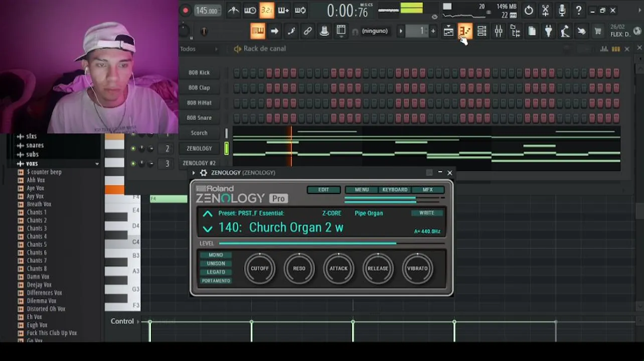This screenshot has height=361, width=644.
Task: Toggle wait for input before recording
Action: [250, 10]
